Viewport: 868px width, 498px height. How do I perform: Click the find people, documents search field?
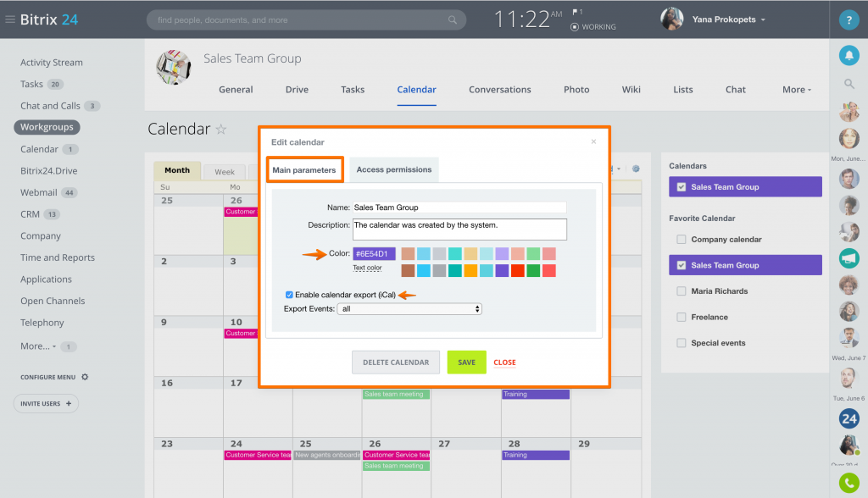pos(306,20)
